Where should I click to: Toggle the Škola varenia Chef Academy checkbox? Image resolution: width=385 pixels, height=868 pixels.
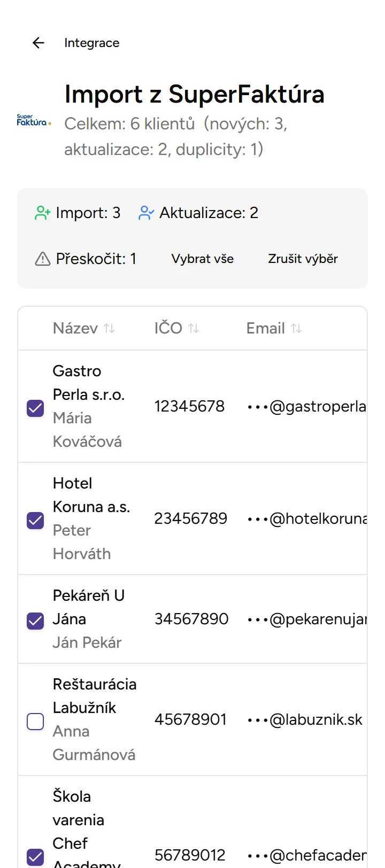(x=35, y=857)
